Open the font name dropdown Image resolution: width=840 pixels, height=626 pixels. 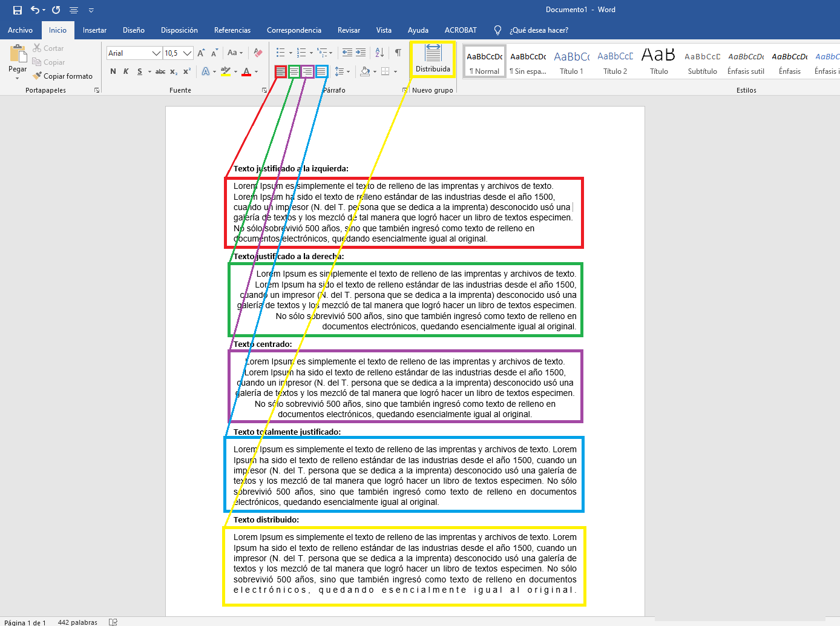[155, 53]
